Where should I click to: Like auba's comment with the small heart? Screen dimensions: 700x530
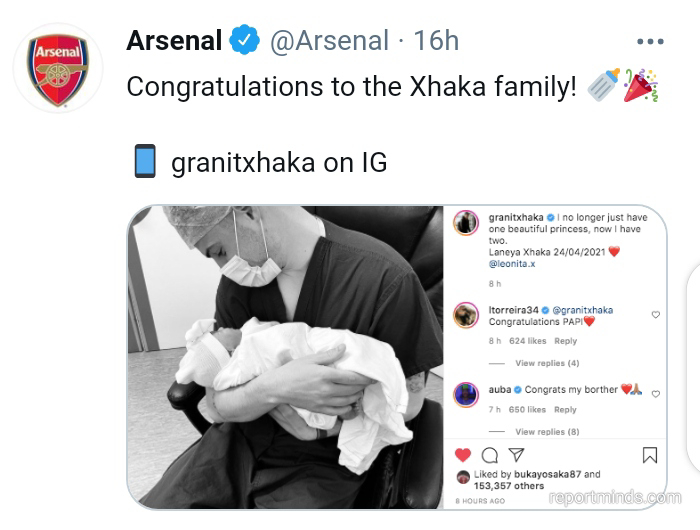[x=656, y=394]
